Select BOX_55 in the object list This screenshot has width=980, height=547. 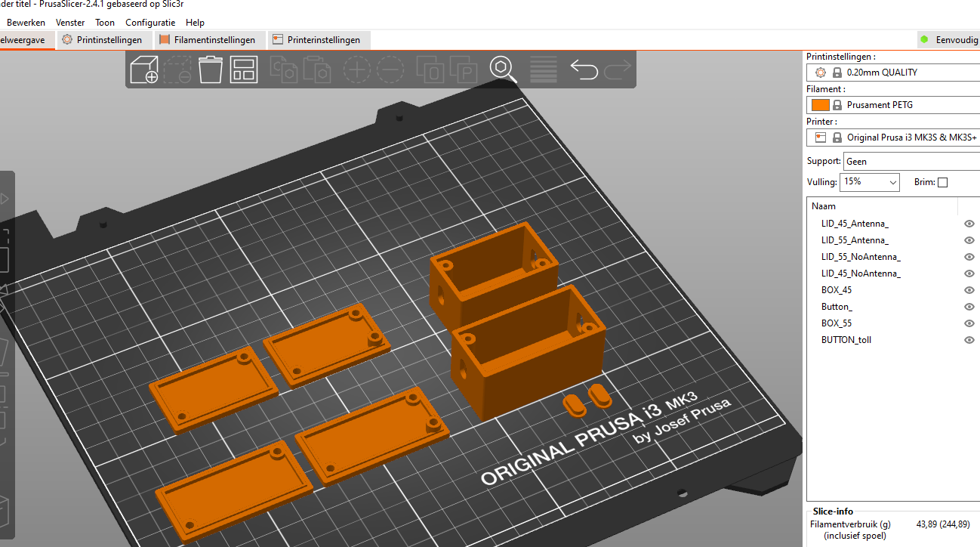click(x=837, y=323)
